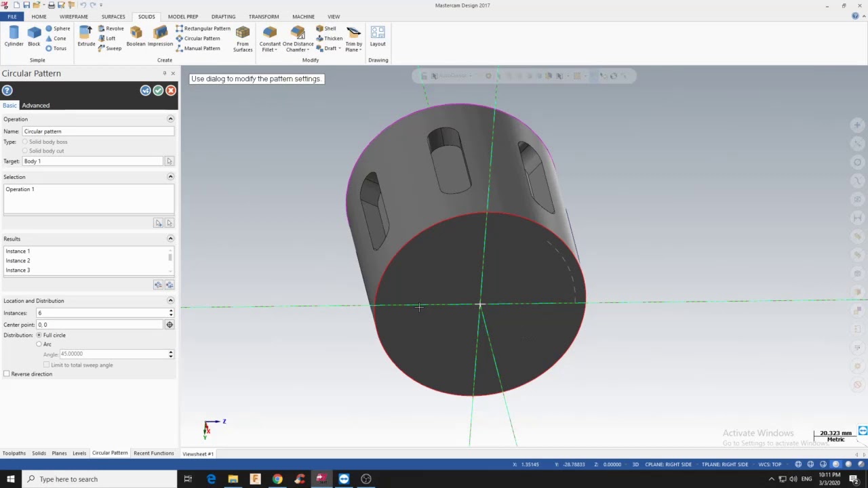Collapse the Selection section
Viewport: 868px width, 488px height.
pos(170,177)
